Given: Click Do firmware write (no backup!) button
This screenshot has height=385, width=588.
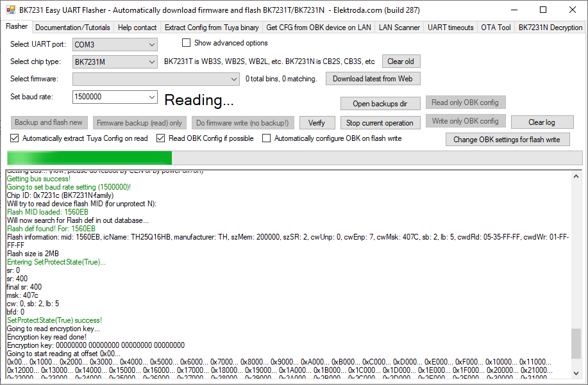Looking at the screenshot, I should pos(242,123).
